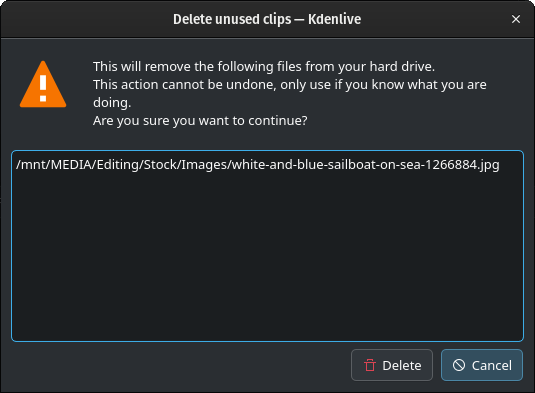This screenshot has width=535, height=393.
Task: Click the "Cancel" text label on the button
Action: (492, 365)
